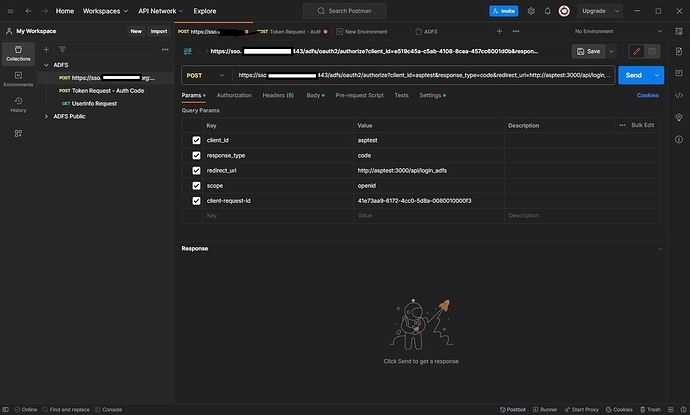This screenshot has width=690, height=415.
Task: Open the lightbulb related requests icon
Action: pos(679,117)
